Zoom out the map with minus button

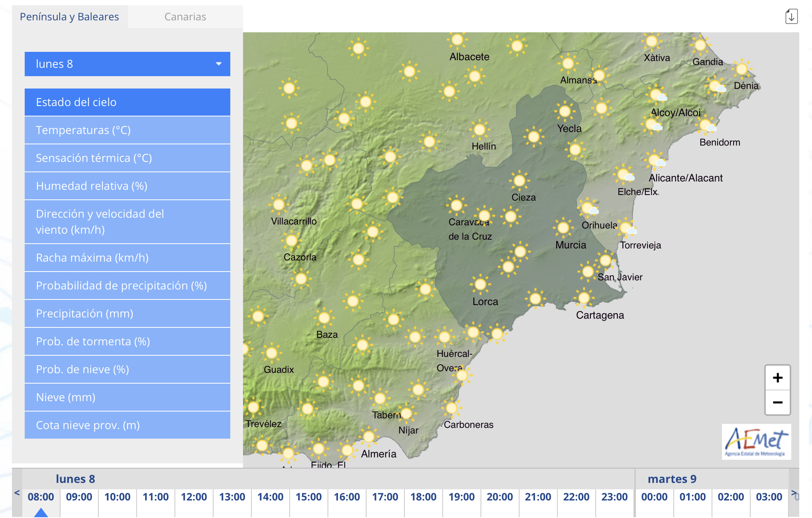[x=777, y=402]
